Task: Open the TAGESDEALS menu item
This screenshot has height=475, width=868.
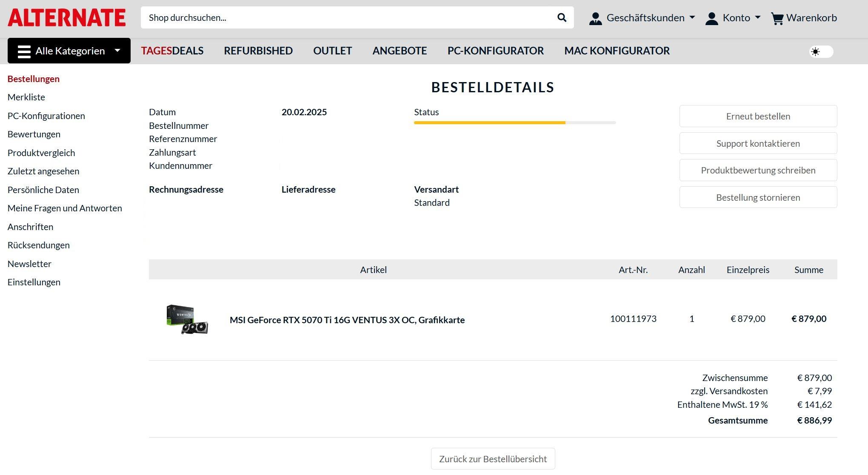Action: pyautogui.click(x=172, y=51)
